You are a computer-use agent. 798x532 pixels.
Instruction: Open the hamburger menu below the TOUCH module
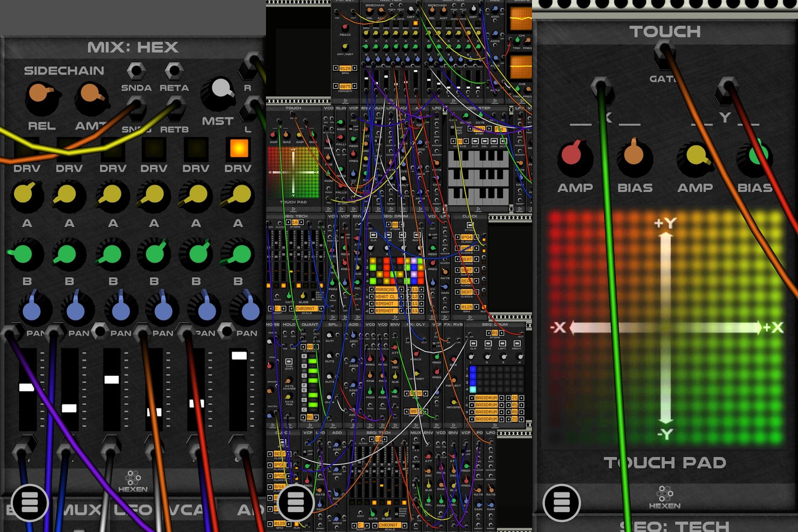(561, 503)
